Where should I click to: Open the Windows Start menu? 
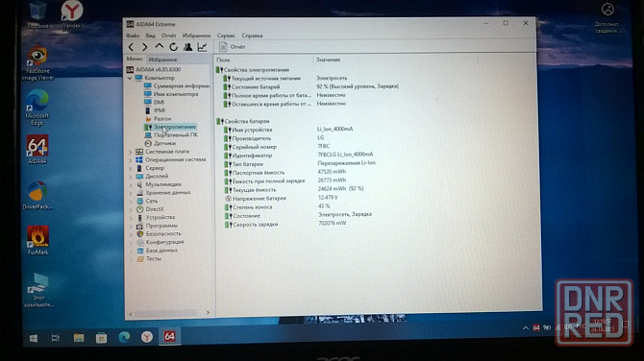click(34, 338)
